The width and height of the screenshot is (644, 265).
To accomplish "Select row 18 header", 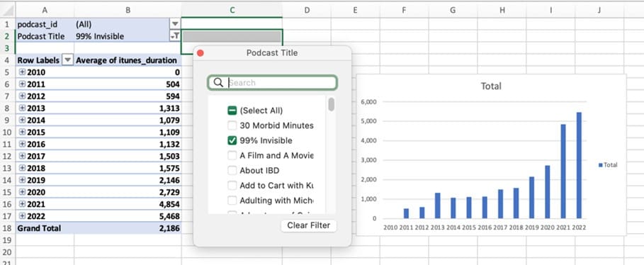I will point(7,228).
